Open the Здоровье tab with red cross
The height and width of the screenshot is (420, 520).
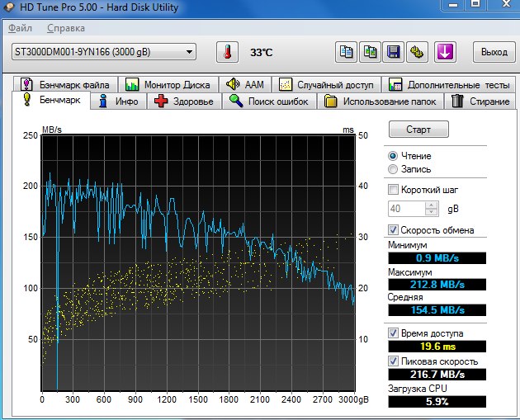[183, 101]
